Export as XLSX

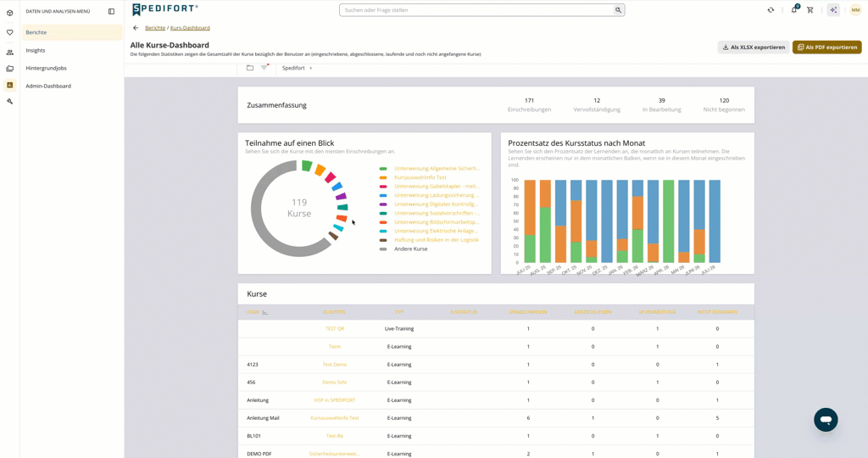[754, 47]
